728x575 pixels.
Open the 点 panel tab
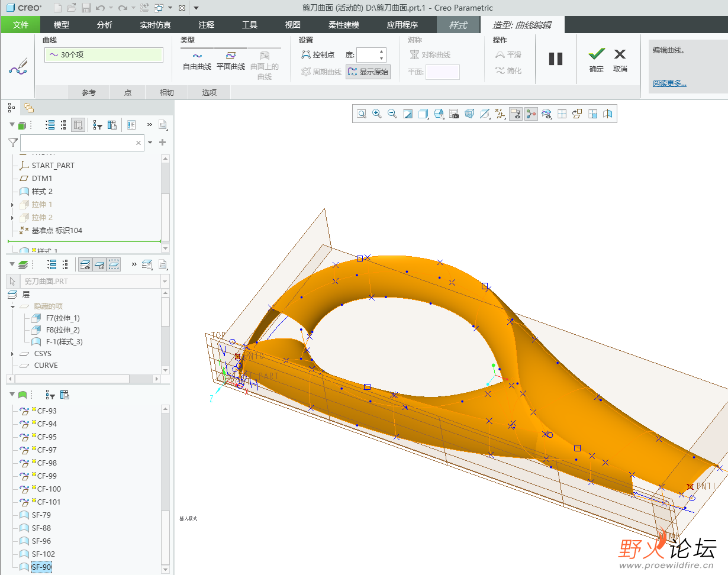(x=128, y=92)
